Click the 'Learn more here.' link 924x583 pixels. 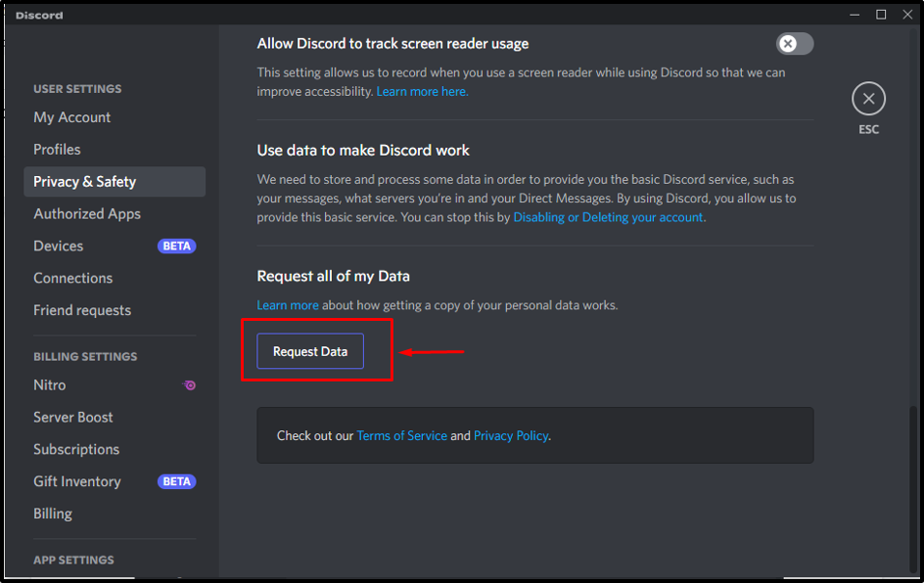point(422,92)
